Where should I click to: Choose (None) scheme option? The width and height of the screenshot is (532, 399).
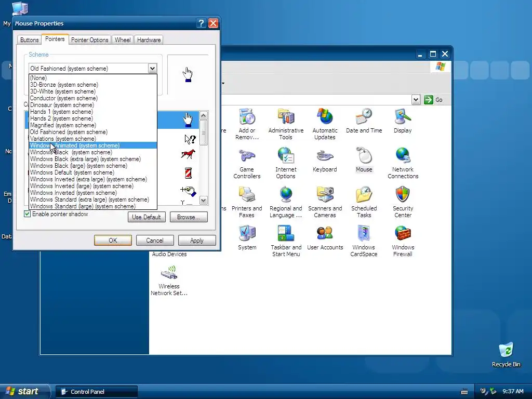[92, 78]
